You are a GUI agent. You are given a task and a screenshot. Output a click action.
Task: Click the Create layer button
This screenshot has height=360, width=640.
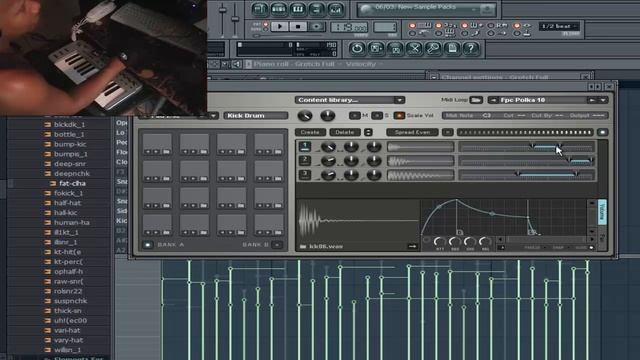310,132
